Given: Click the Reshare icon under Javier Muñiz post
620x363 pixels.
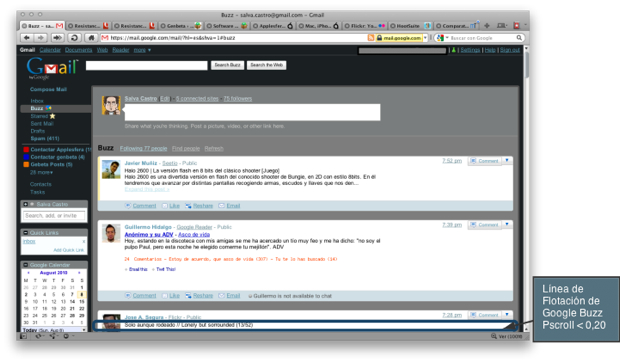Looking at the screenshot, I should (188, 206).
